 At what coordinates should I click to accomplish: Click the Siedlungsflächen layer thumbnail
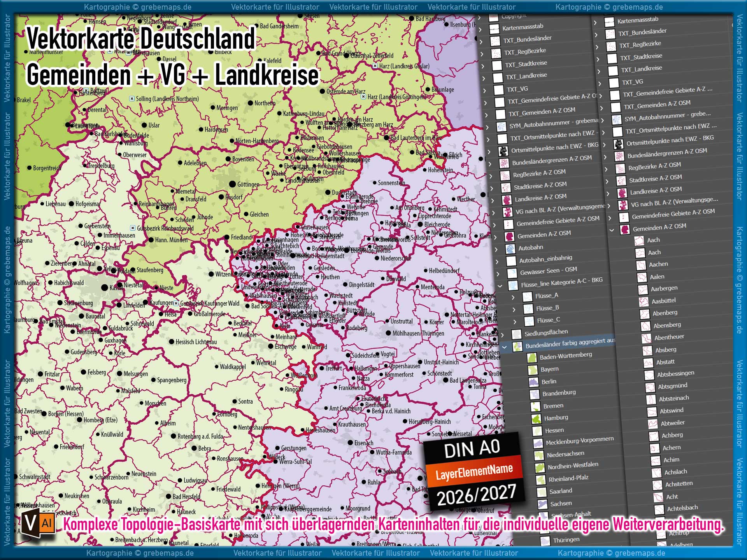pyautogui.click(x=516, y=335)
